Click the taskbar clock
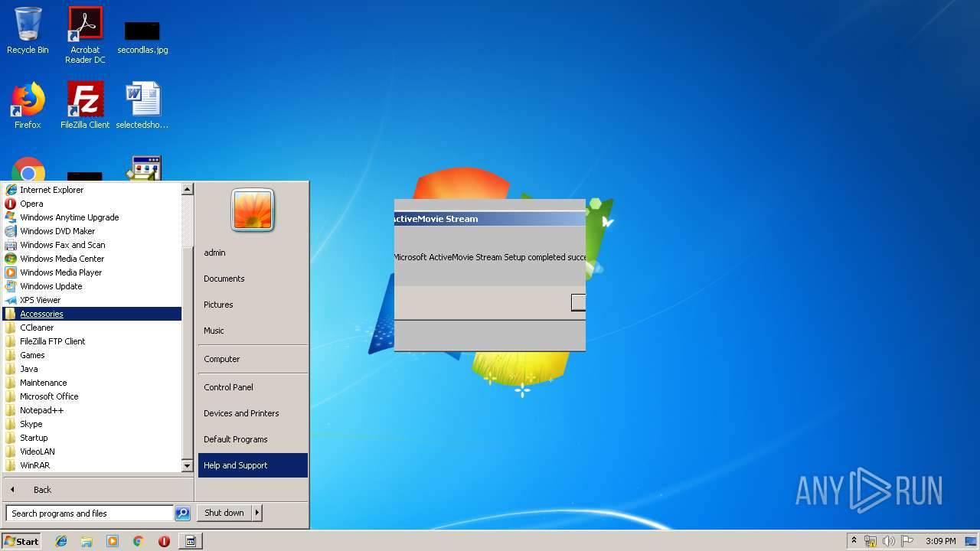Image resolution: width=980 pixels, height=551 pixels. click(x=940, y=541)
